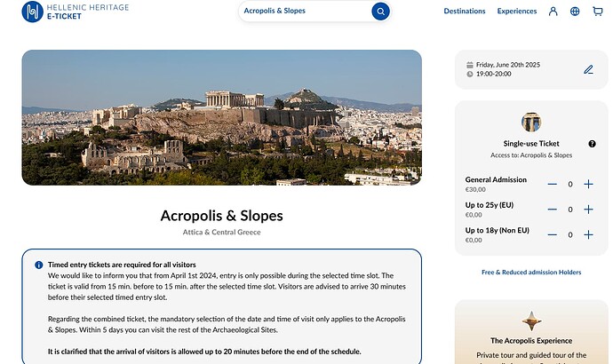The height and width of the screenshot is (364, 613).
Task: Open Free & Reduced admission Holders link
Action: coord(531,273)
